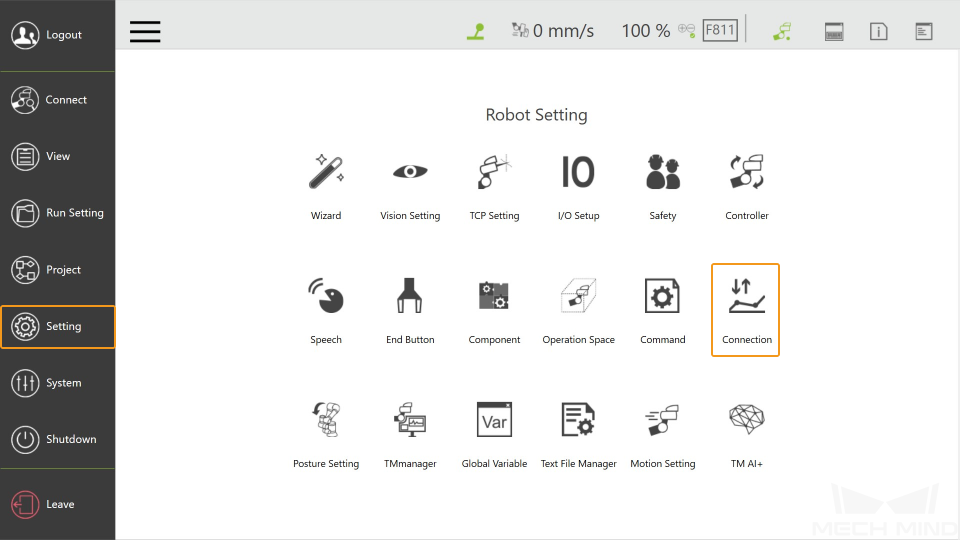Open Safety settings
The image size is (960, 540).
coord(662,187)
